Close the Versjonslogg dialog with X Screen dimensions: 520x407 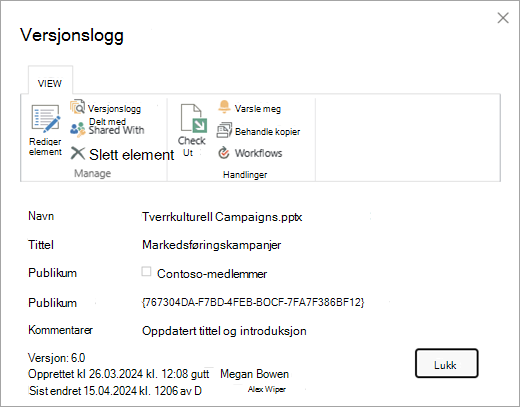point(503,18)
